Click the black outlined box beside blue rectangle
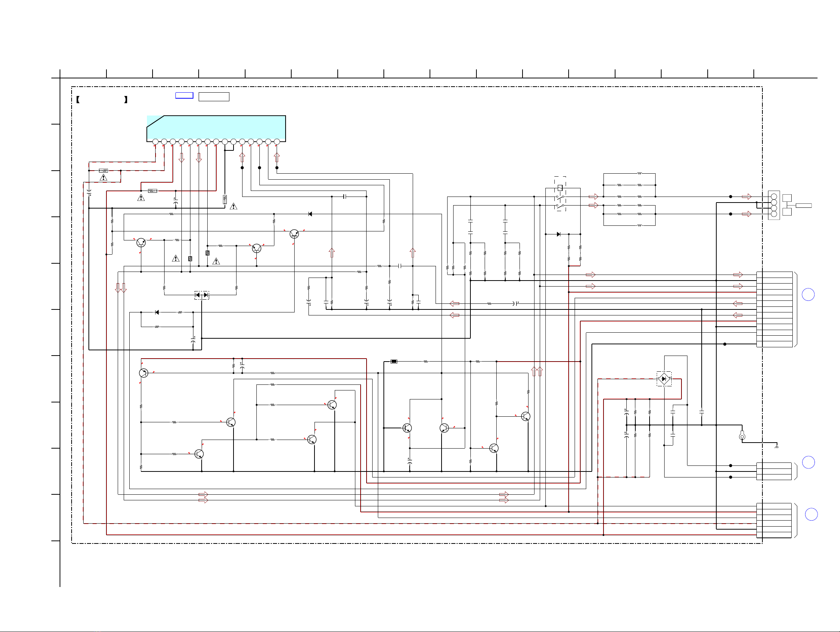840x632 pixels. (x=214, y=96)
